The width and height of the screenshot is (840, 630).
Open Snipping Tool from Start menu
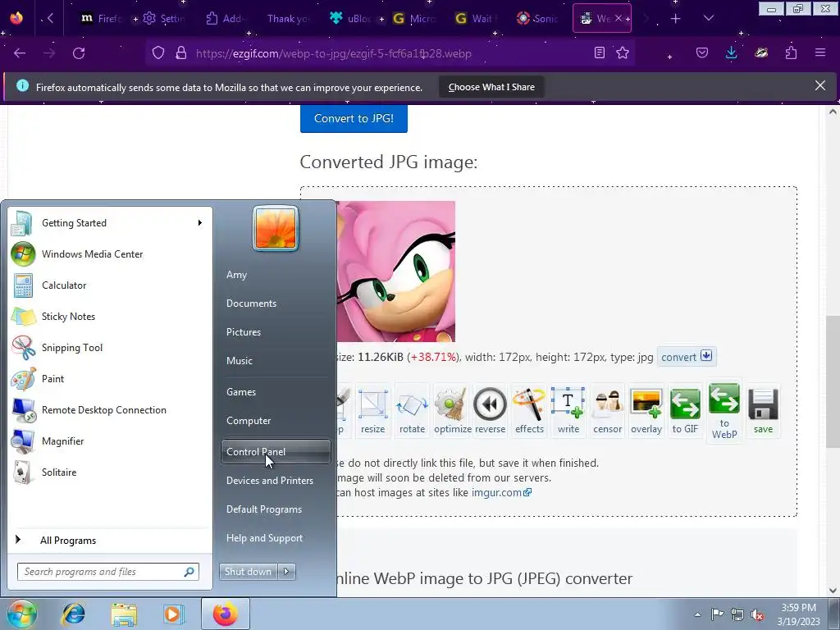click(x=110, y=348)
